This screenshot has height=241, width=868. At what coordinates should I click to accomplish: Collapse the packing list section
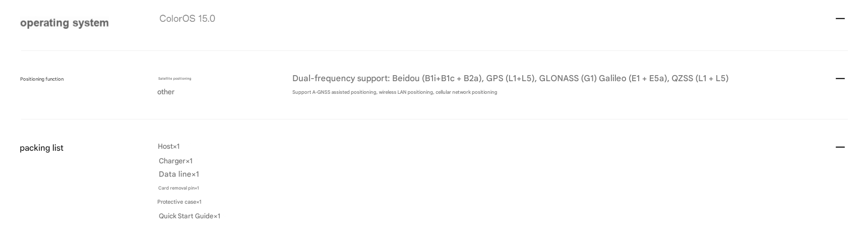(x=840, y=147)
